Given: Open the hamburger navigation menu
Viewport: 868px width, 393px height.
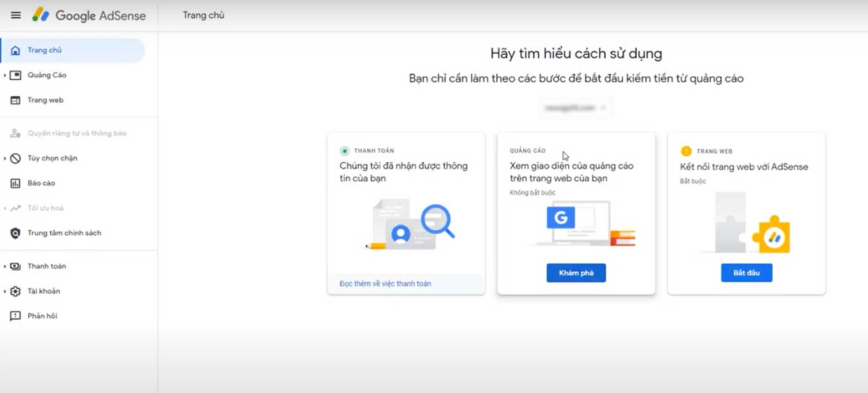Looking at the screenshot, I should tap(16, 15).
